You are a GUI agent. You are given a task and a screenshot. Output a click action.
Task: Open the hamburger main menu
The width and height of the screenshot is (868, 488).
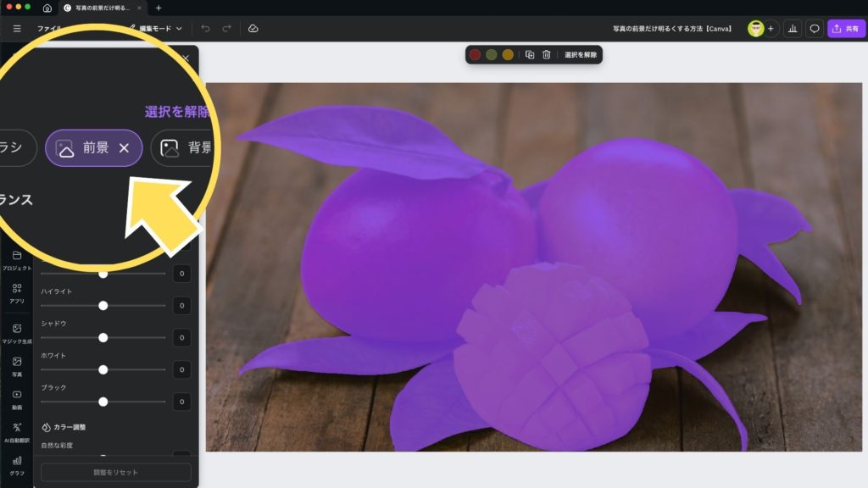[17, 29]
